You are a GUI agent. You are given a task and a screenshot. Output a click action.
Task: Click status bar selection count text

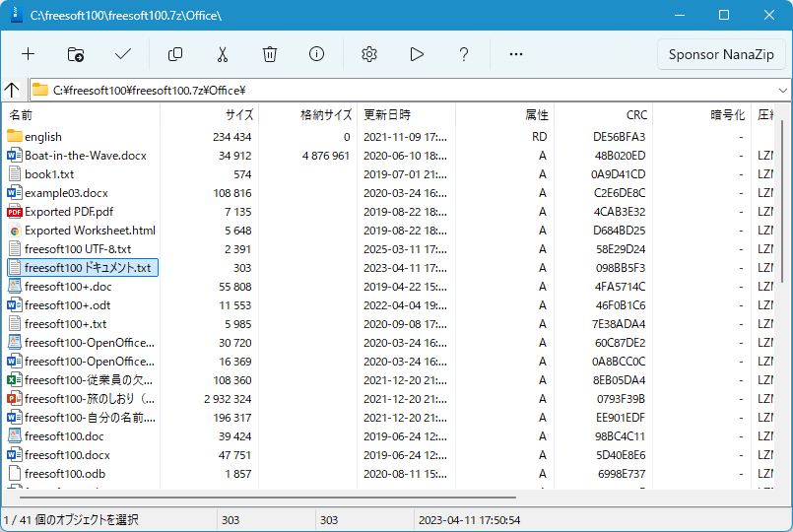(x=71, y=520)
